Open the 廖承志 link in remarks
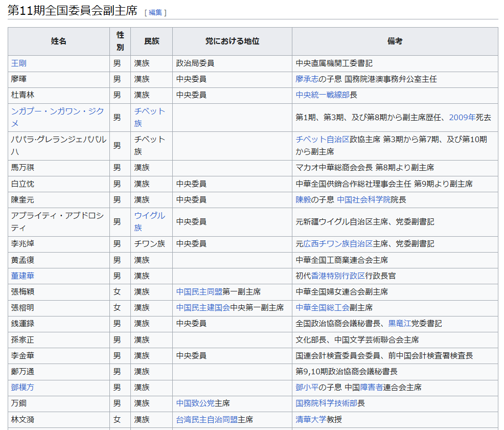Screen dimensions: 504x430 307,79
